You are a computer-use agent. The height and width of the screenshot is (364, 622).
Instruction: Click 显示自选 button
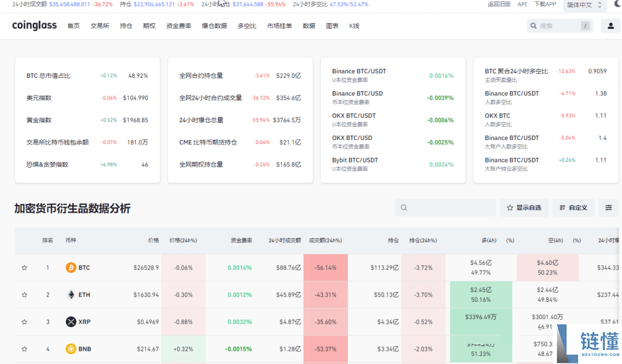click(524, 208)
